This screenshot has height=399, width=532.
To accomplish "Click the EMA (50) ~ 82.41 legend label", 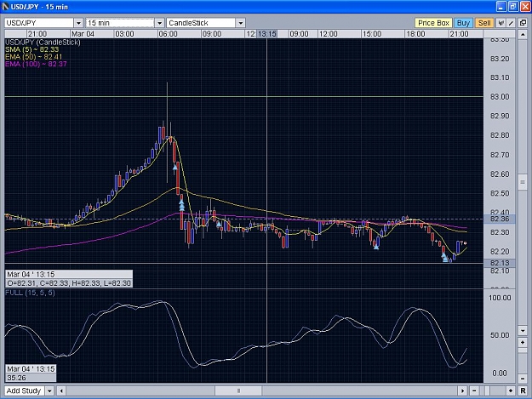I will tap(33, 57).
